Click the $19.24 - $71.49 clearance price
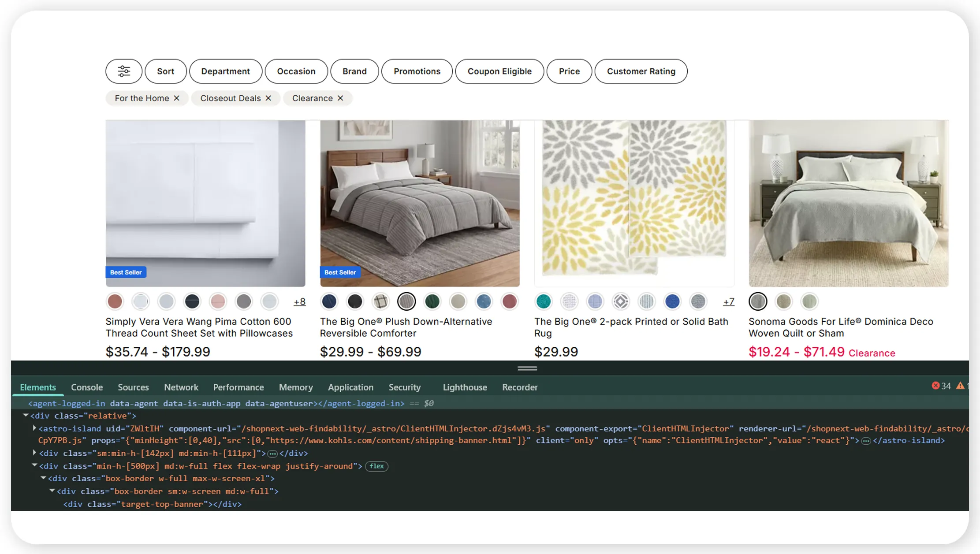This screenshot has height=554, width=980. pyautogui.click(x=797, y=352)
